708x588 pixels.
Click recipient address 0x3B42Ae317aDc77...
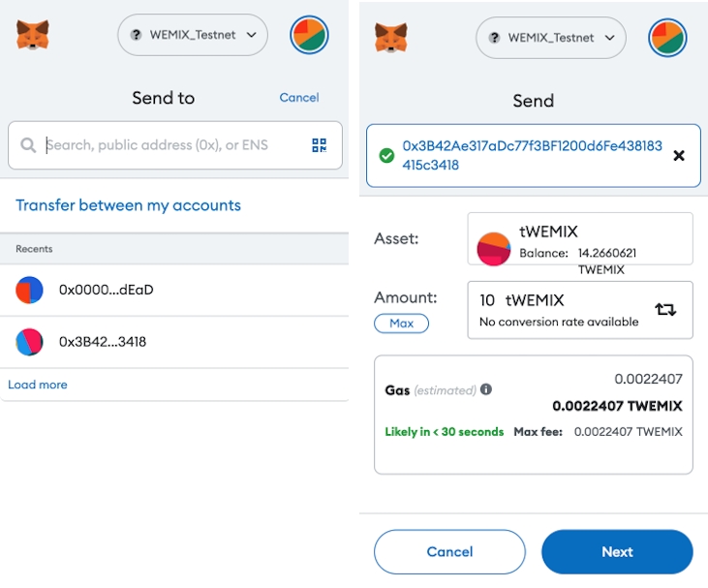pos(532,155)
